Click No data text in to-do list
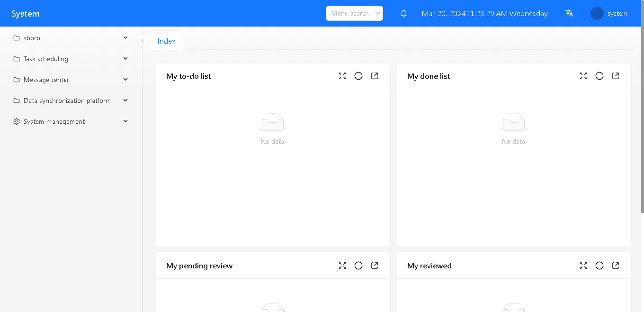This screenshot has height=312, width=644. tap(273, 141)
